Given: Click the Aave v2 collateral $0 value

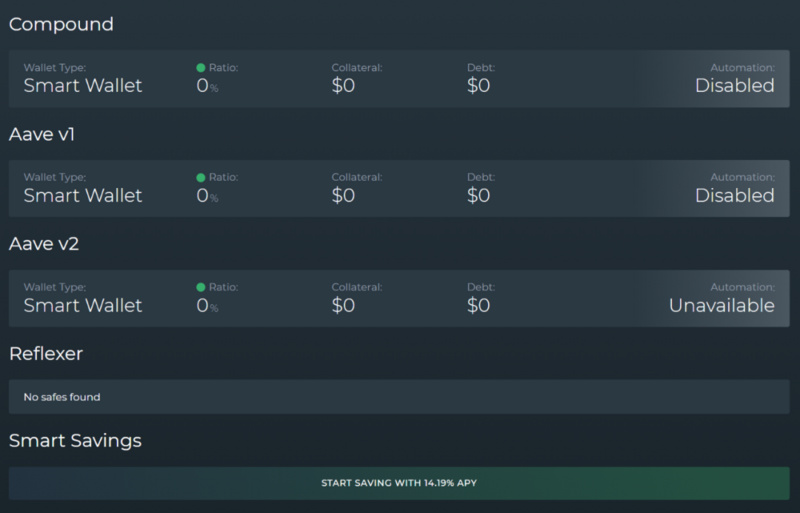Looking at the screenshot, I should pyautogui.click(x=343, y=306).
